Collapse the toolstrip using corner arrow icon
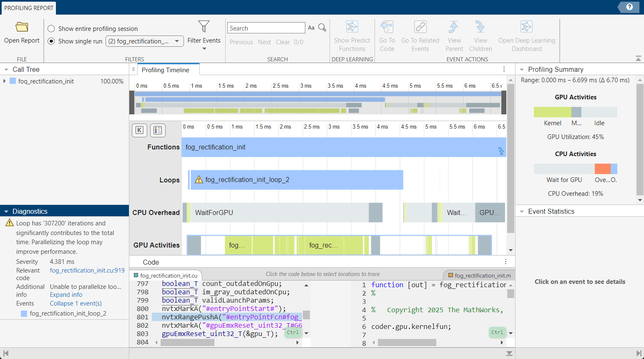This screenshot has height=359, width=644. pyautogui.click(x=638, y=58)
